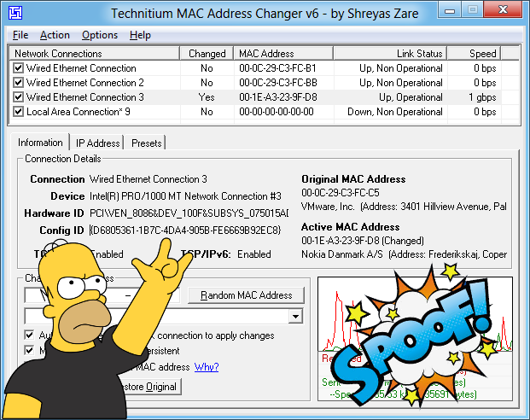
Task: Follow the Why? link
Action: (x=206, y=367)
